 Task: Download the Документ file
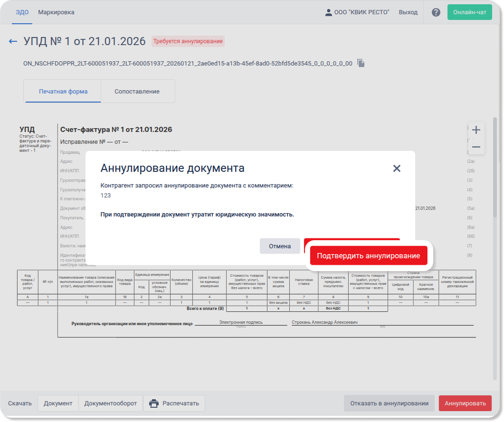[x=58, y=403]
